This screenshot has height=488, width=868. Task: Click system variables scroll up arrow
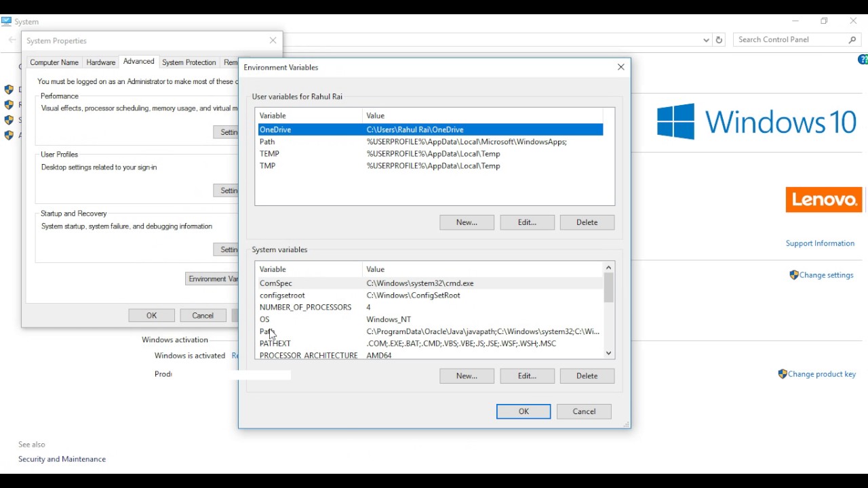[608, 268]
